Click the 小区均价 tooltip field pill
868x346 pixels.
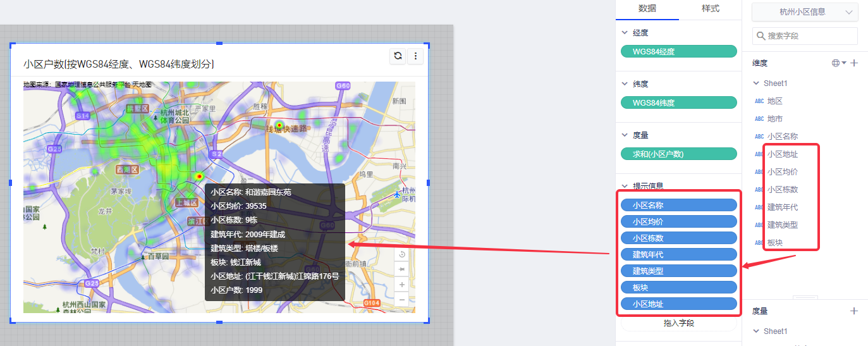coord(679,222)
